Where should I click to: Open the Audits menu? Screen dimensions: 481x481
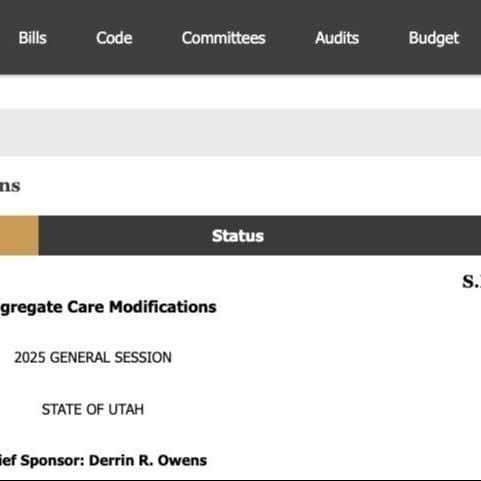pos(337,38)
